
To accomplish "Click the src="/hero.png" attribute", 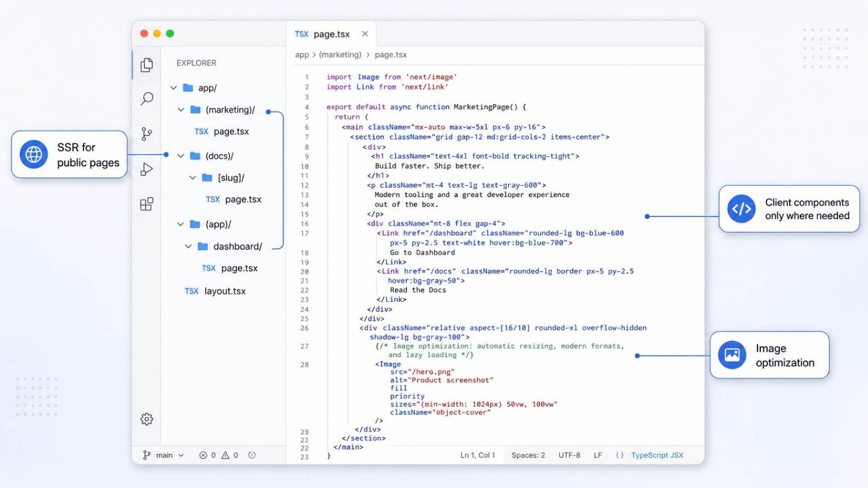I will click(x=422, y=372).
